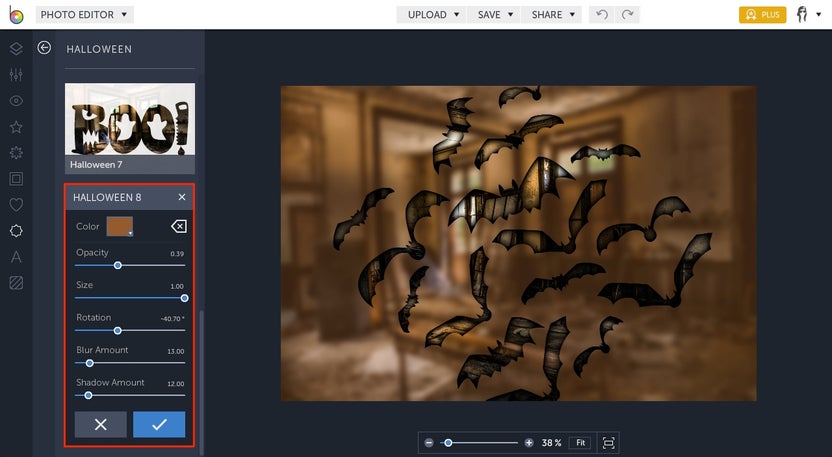Open the Artsy effects icon
This screenshot has height=457, width=832.
[16, 153]
